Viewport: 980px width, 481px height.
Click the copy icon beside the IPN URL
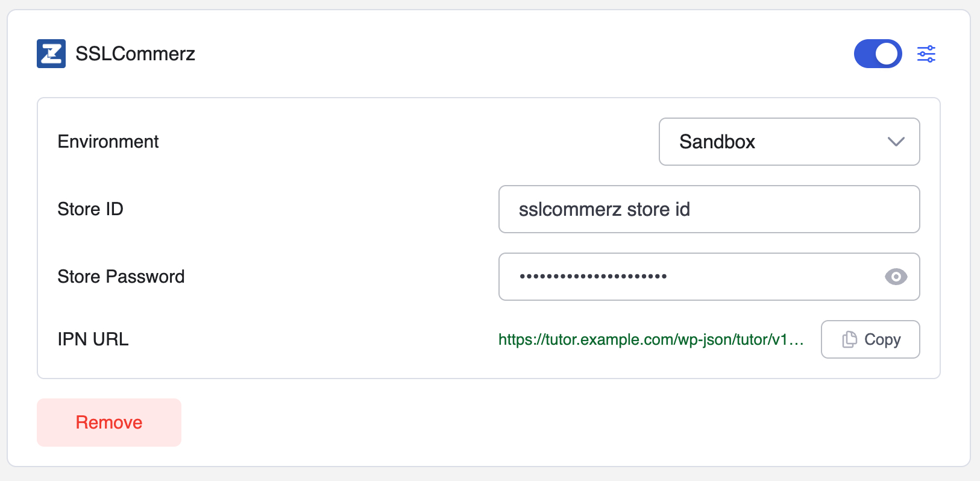849,339
